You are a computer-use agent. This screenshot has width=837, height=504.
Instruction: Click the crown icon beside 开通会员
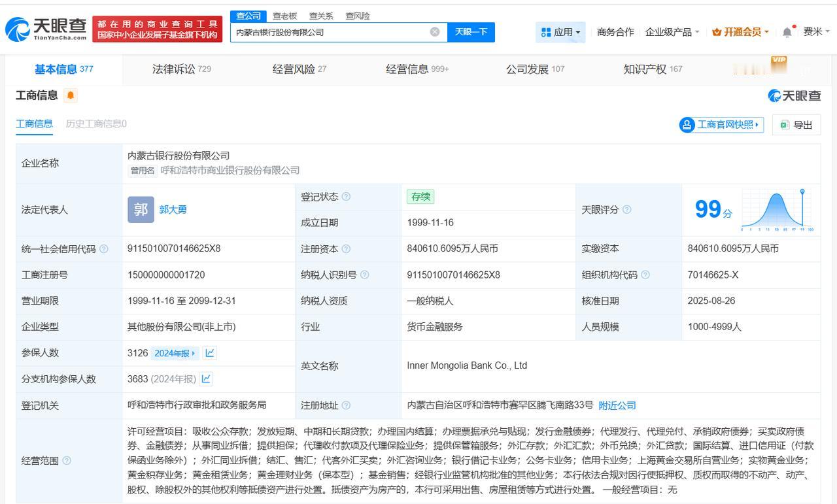click(717, 32)
